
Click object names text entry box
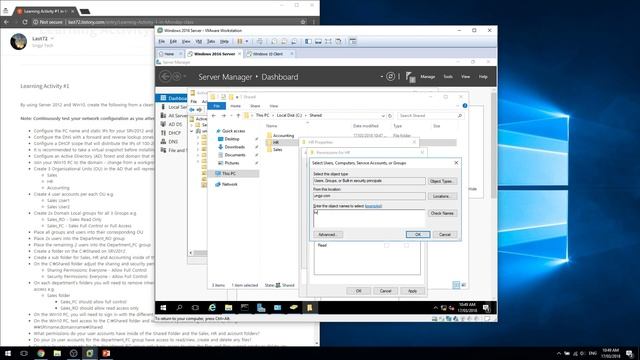[369, 218]
